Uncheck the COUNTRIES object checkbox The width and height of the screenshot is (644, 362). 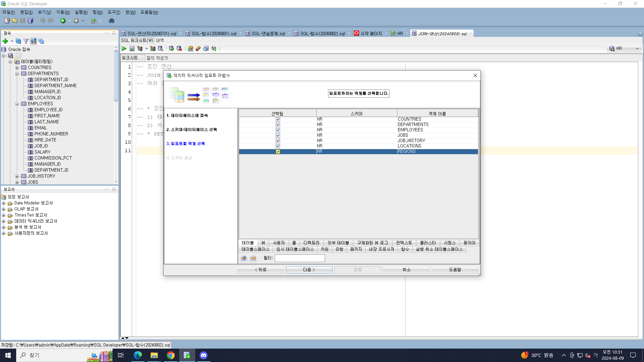pyautogui.click(x=278, y=119)
